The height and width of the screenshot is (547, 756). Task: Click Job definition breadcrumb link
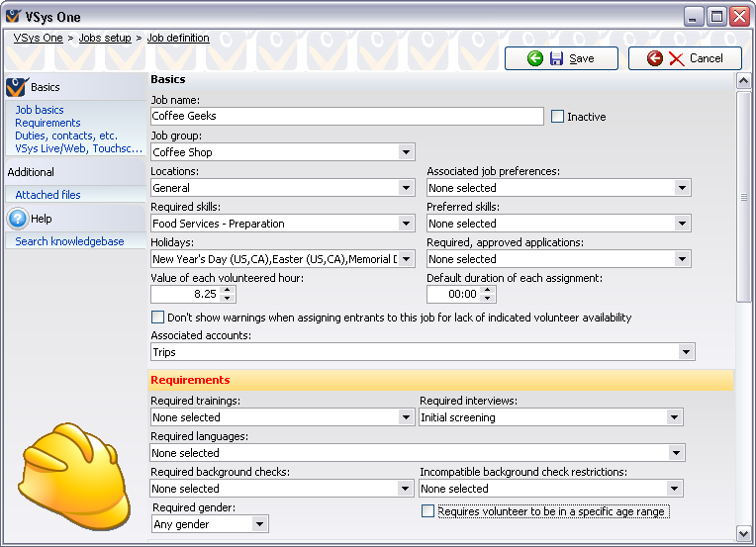tap(178, 38)
